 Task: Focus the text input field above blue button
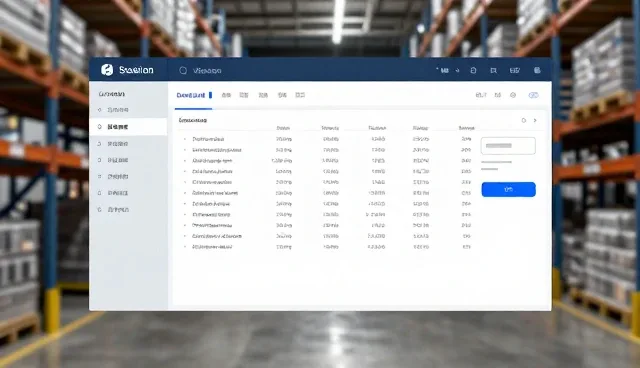[508, 146]
